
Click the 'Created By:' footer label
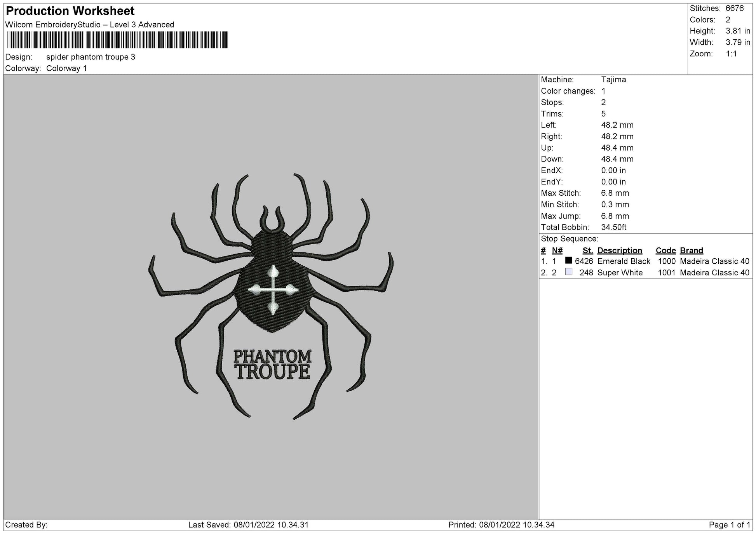tap(26, 525)
